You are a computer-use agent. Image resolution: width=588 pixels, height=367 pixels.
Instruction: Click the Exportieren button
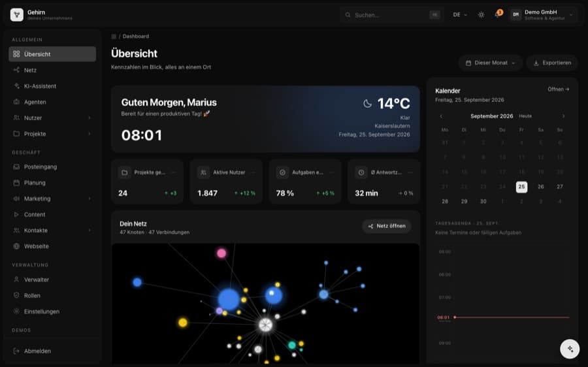552,63
